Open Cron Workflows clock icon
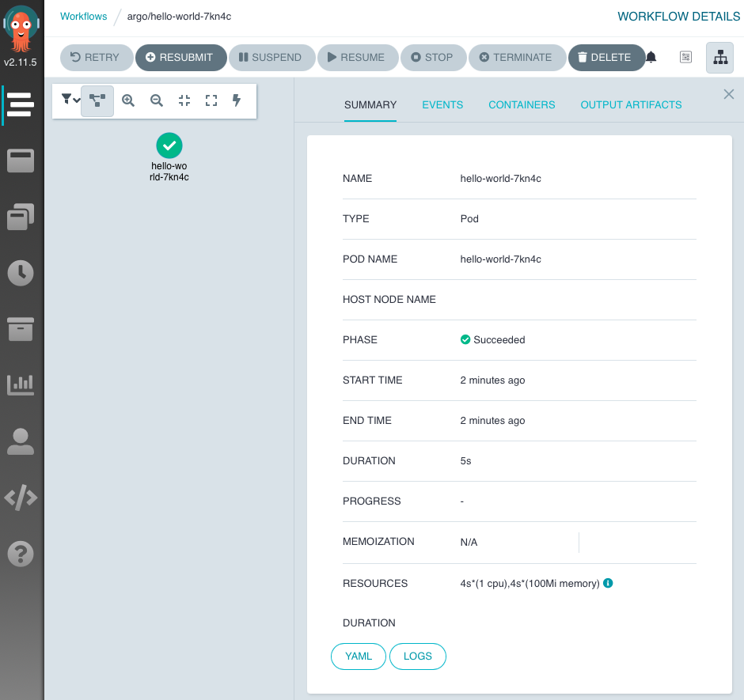Image resolution: width=744 pixels, height=700 pixels. [x=21, y=273]
